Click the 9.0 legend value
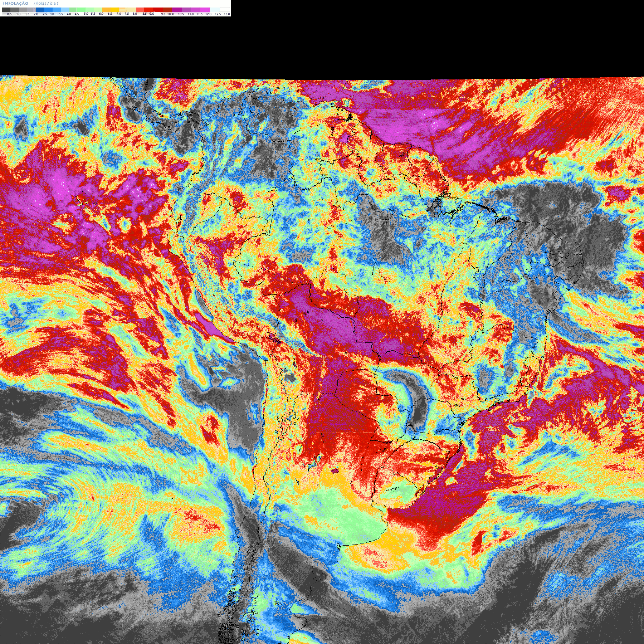Viewport: 644px width, 644px height. (x=152, y=14)
